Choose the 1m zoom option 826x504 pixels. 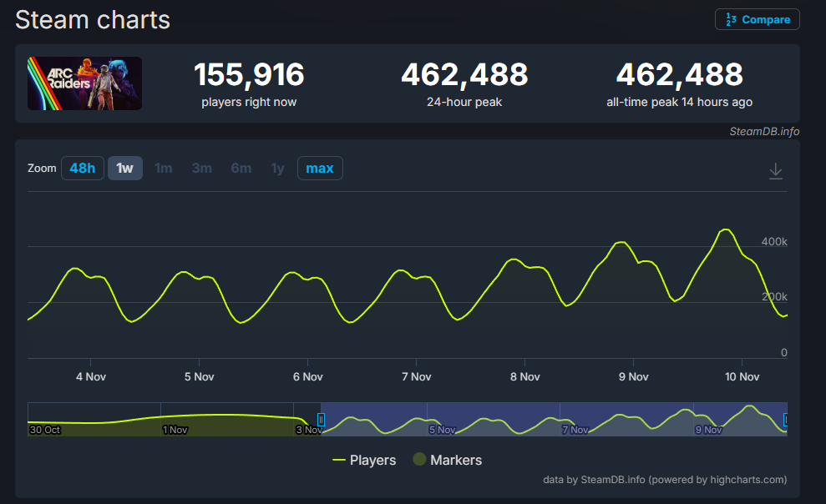pyautogui.click(x=163, y=169)
